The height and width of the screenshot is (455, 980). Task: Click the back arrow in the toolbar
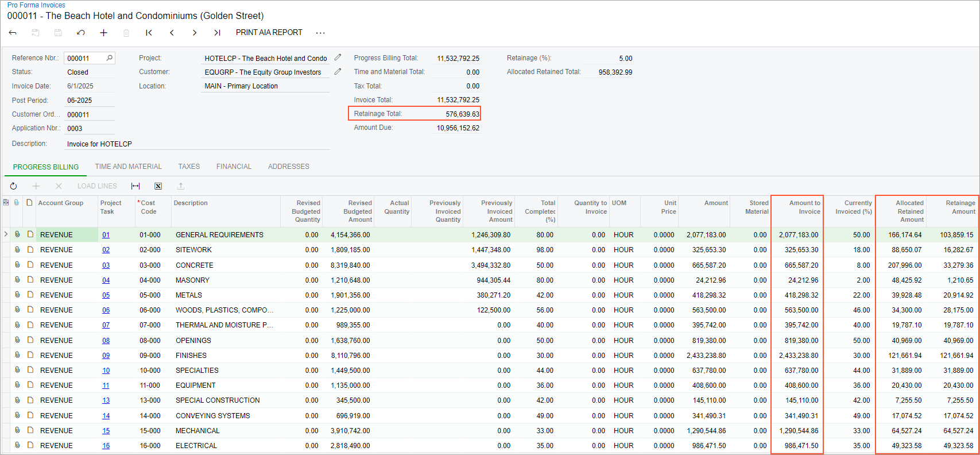point(13,33)
